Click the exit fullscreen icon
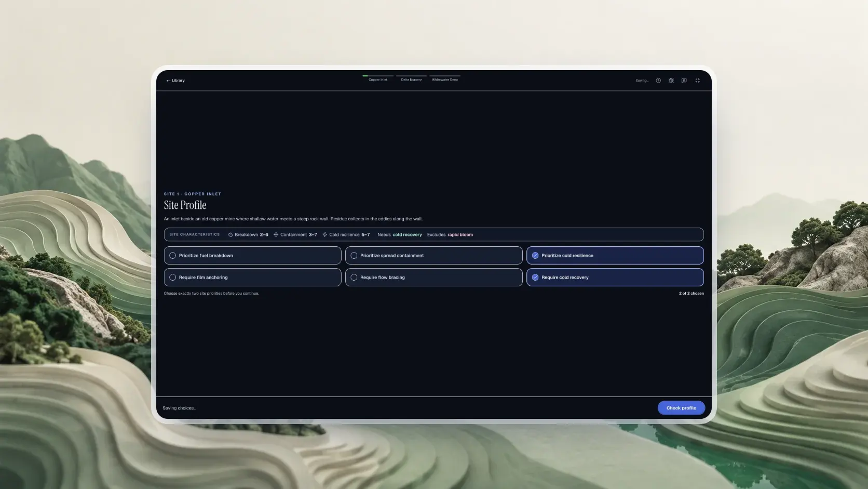 coord(698,81)
